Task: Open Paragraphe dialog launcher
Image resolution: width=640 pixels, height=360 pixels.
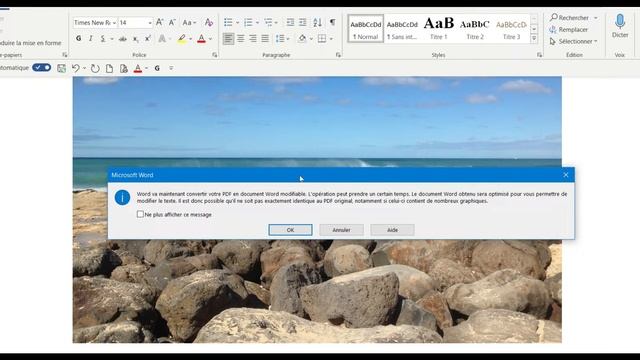Action: [x=338, y=55]
